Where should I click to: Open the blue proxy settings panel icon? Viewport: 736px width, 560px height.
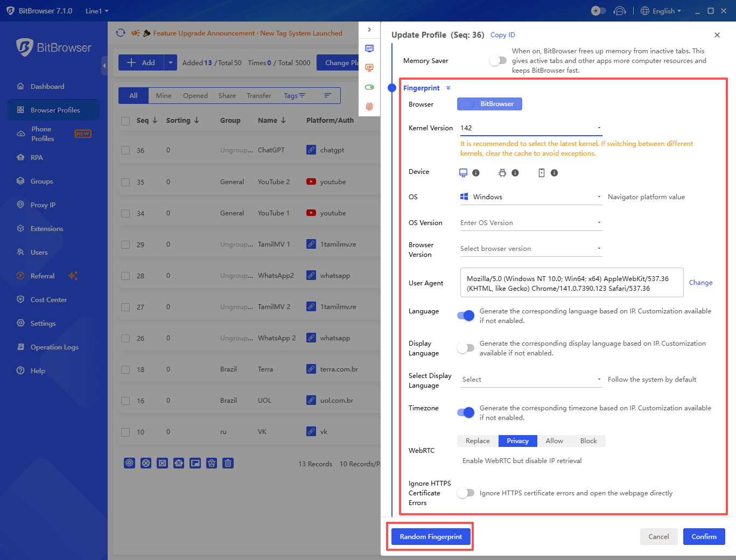[369, 48]
